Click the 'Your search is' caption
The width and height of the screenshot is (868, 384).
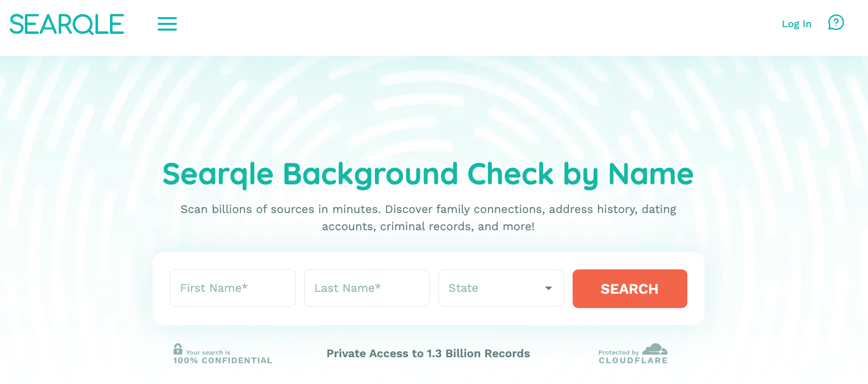tap(208, 352)
